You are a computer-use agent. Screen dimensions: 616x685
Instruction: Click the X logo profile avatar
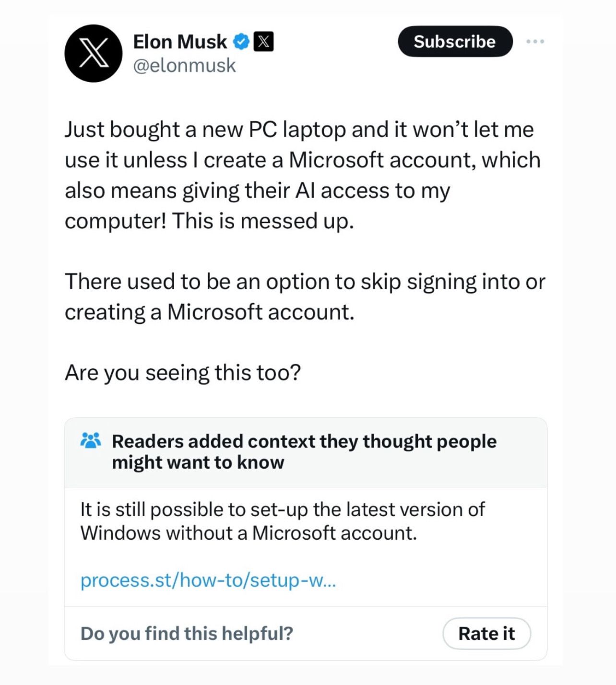[x=93, y=53]
